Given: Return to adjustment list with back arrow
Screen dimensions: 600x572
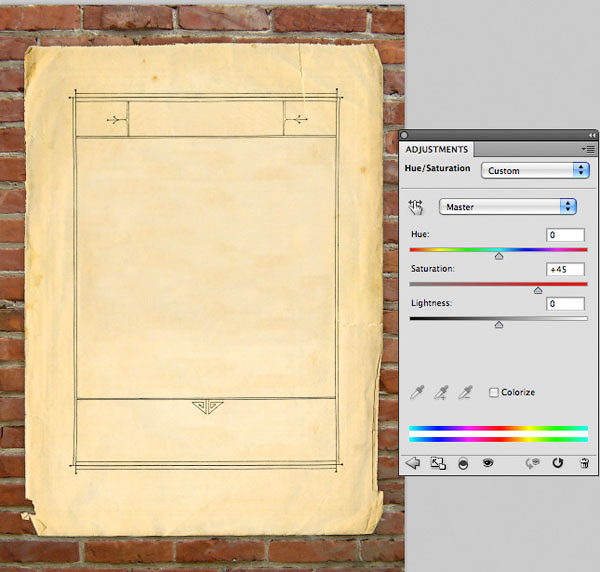Looking at the screenshot, I should point(412,463).
